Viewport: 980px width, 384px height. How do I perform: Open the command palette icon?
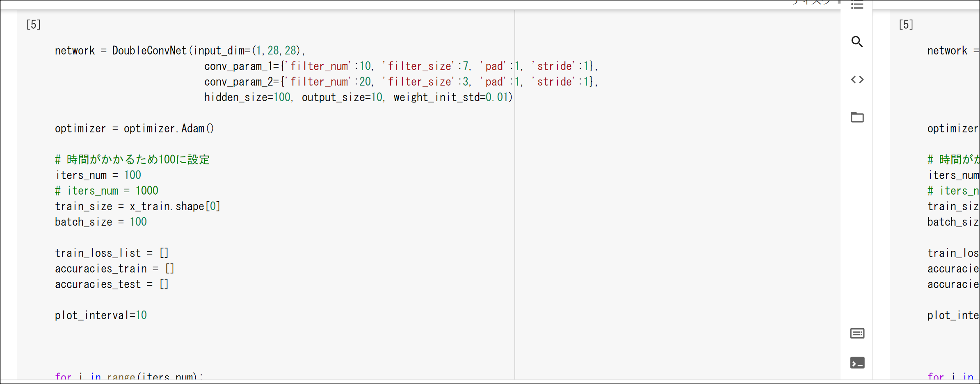pyautogui.click(x=857, y=334)
